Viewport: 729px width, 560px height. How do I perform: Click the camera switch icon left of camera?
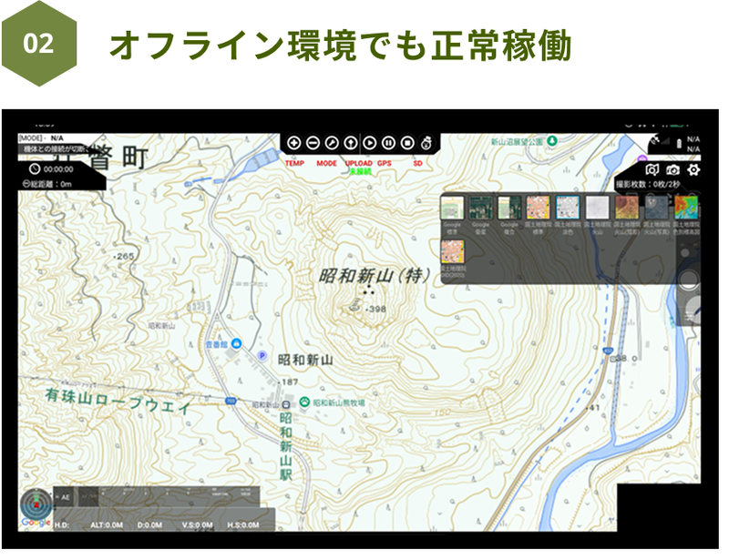coord(652,170)
